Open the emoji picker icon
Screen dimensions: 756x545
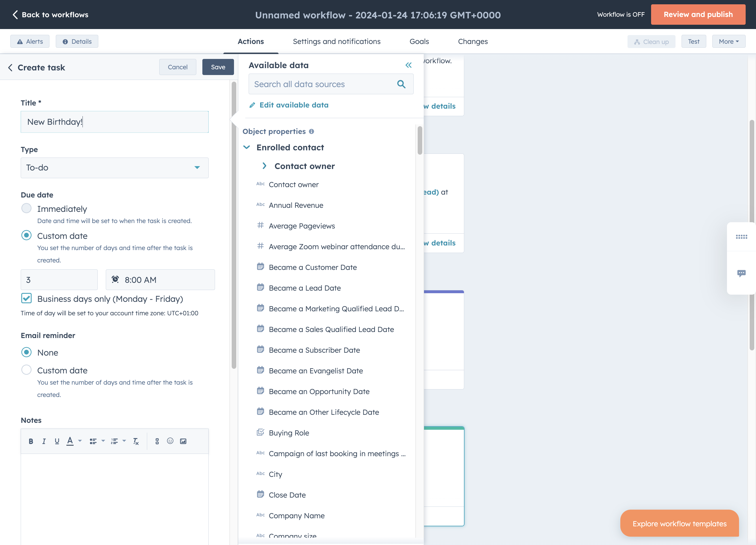pyautogui.click(x=170, y=441)
